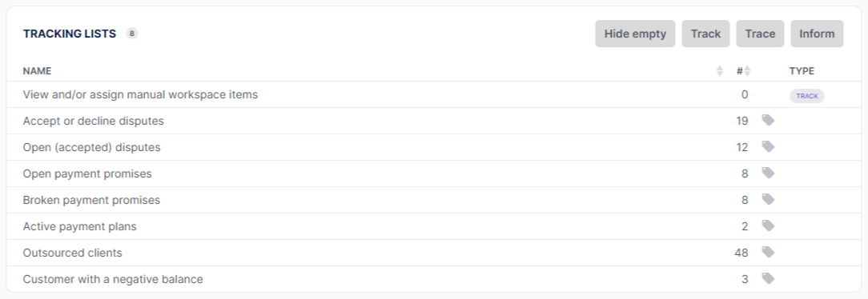Click the tracking lists count badge
This screenshot has width=868, height=299.
[132, 33]
